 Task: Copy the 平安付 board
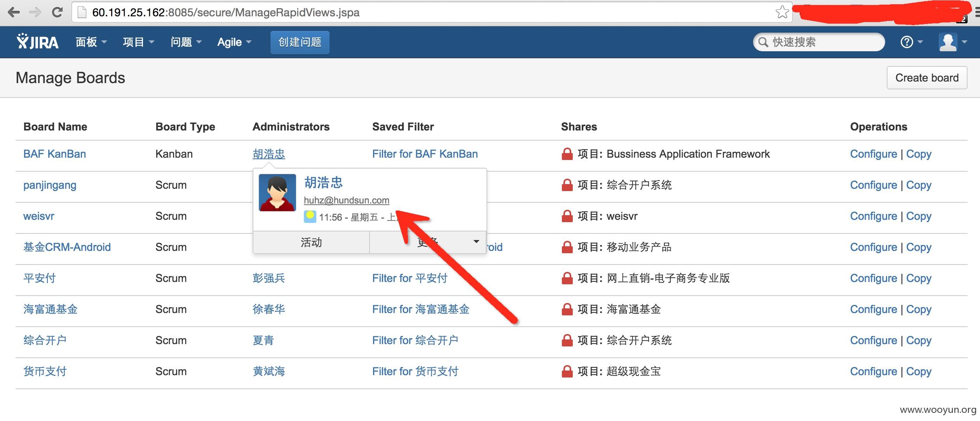pyautogui.click(x=919, y=278)
